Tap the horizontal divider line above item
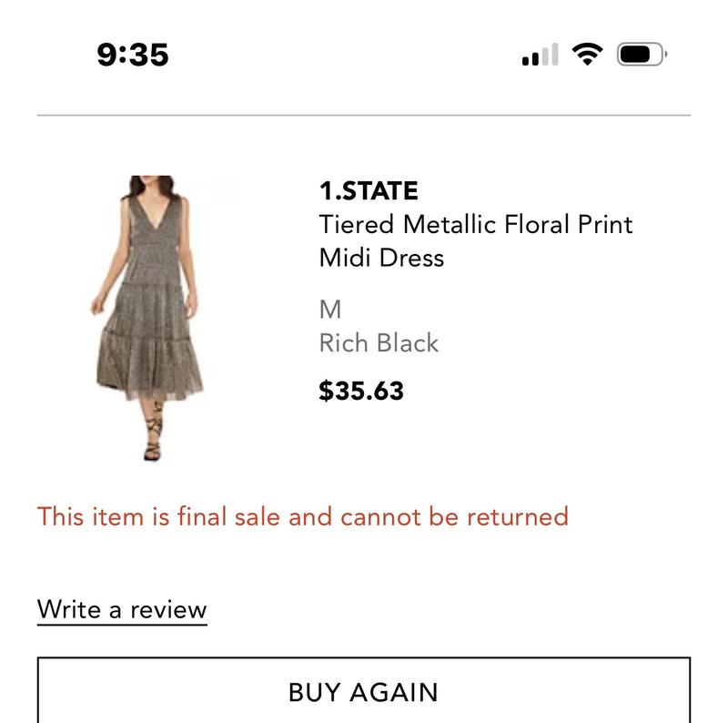 click(363, 115)
